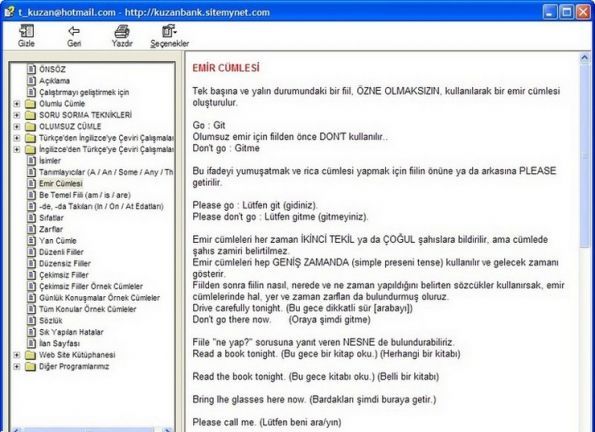Click the line "Don't go : Gitme"

(x=226, y=148)
